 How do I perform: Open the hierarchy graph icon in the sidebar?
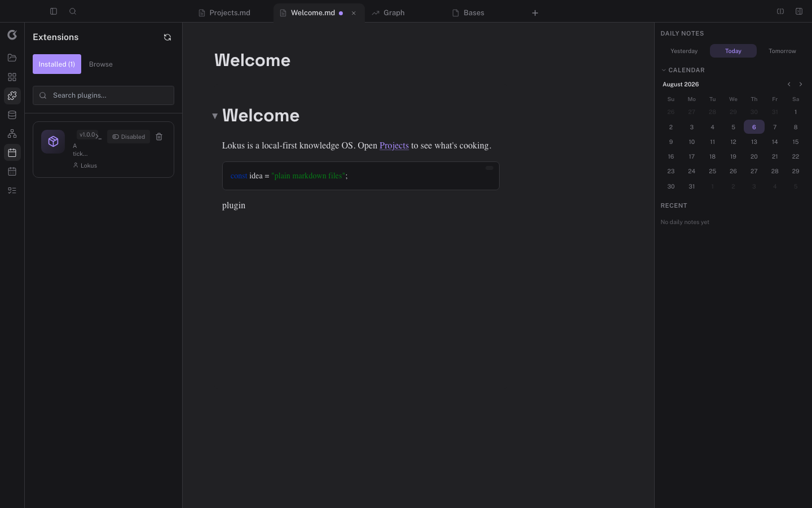coord(12,134)
